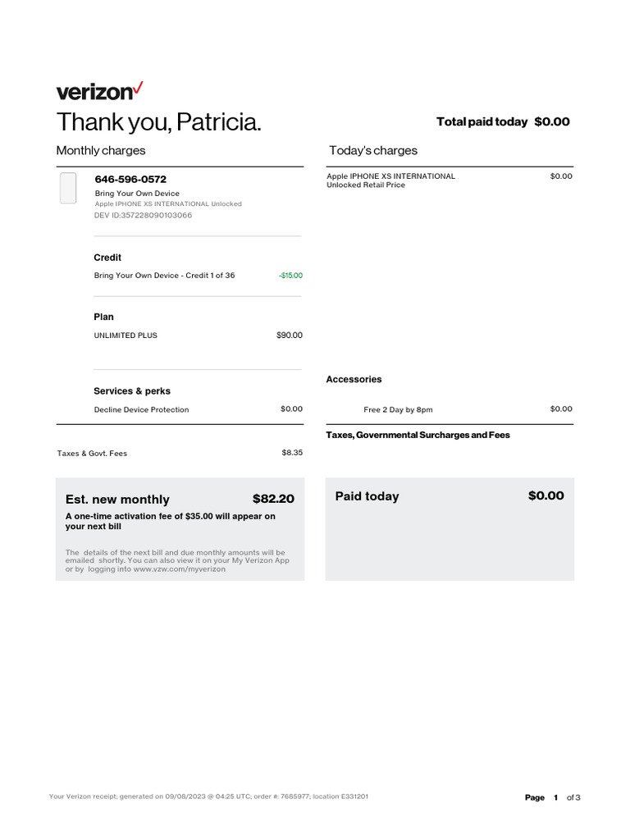Click Total paid today at the top
The height and width of the screenshot is (840, 630).
point(502,121)
